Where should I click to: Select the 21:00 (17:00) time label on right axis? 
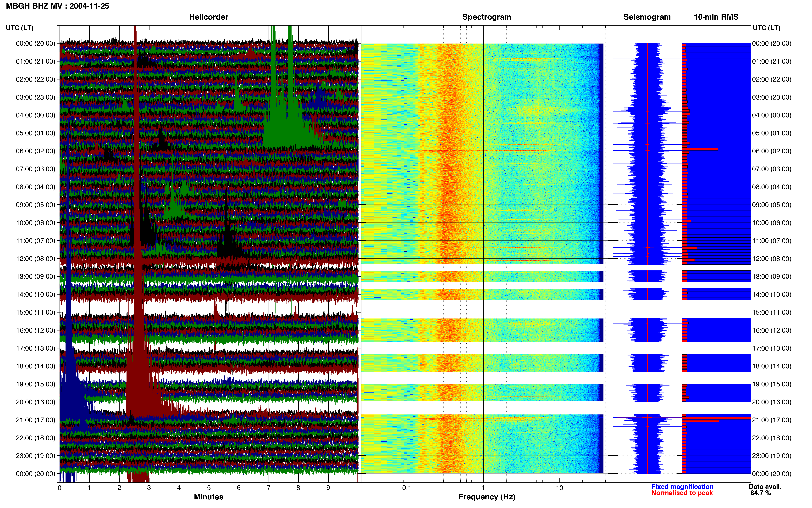(x=772, y=420)
